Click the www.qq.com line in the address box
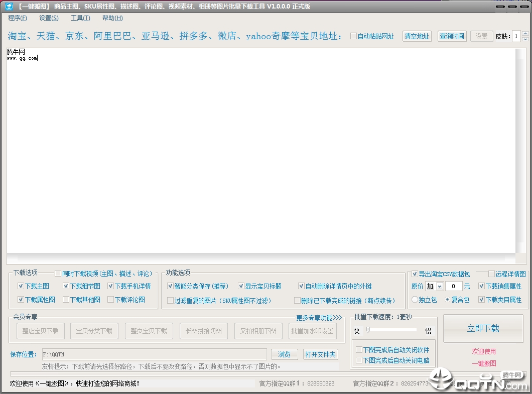This screenshot has width=532, height=394. point(22,58)
